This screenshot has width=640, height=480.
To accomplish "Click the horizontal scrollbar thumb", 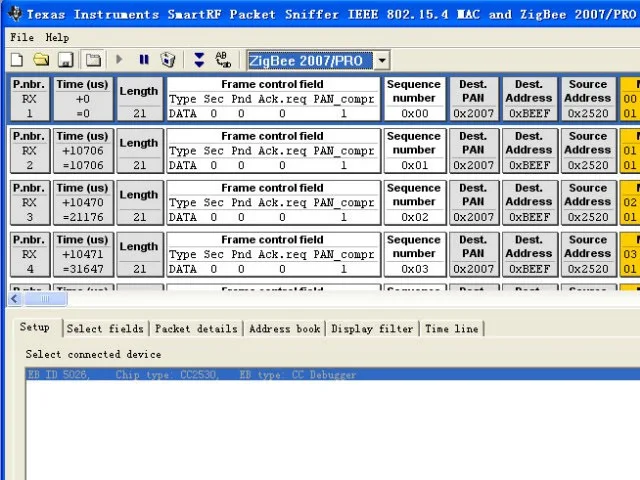I will pos(45,299).
